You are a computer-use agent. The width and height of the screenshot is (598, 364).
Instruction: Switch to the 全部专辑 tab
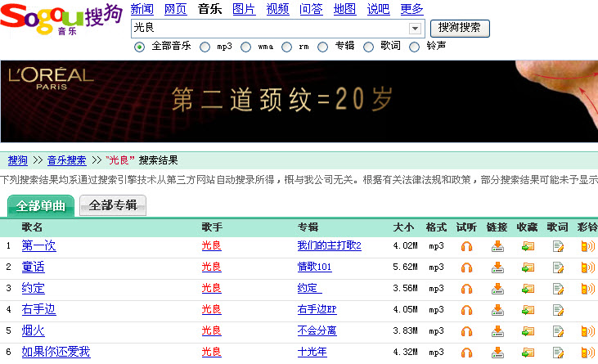(113, 206)
